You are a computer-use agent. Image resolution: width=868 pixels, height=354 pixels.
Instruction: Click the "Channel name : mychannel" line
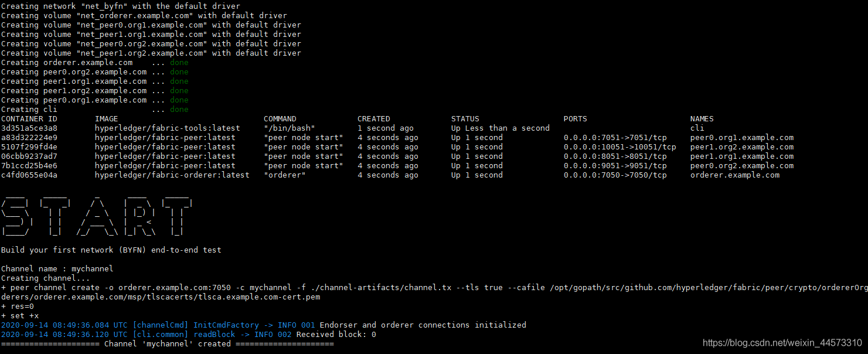57,269
